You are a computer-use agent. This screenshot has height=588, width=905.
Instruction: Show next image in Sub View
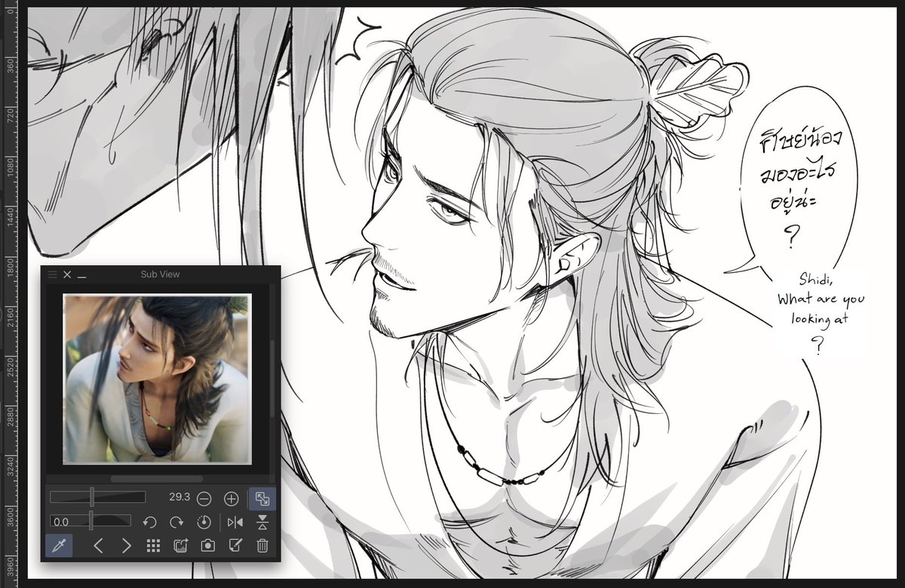126,546
